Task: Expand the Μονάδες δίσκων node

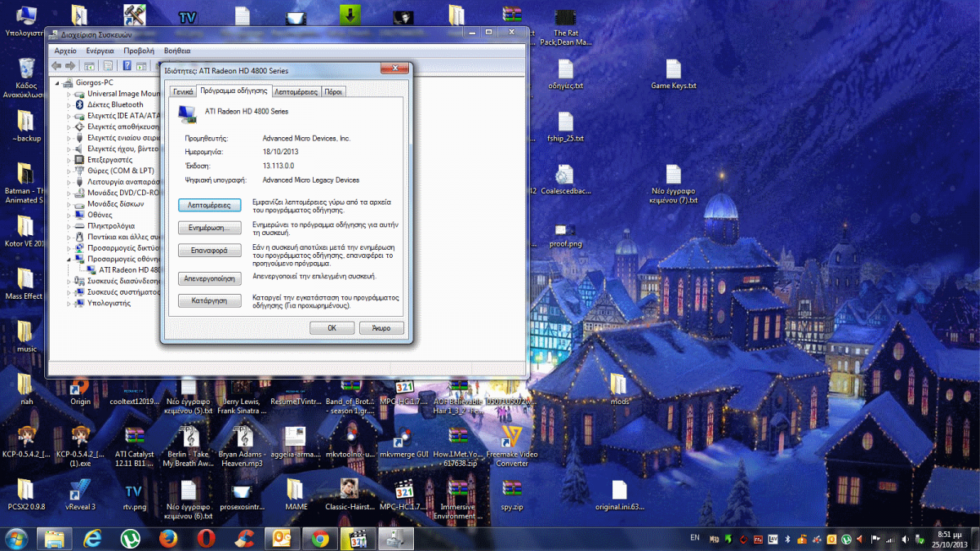Action: pos(69,203)
